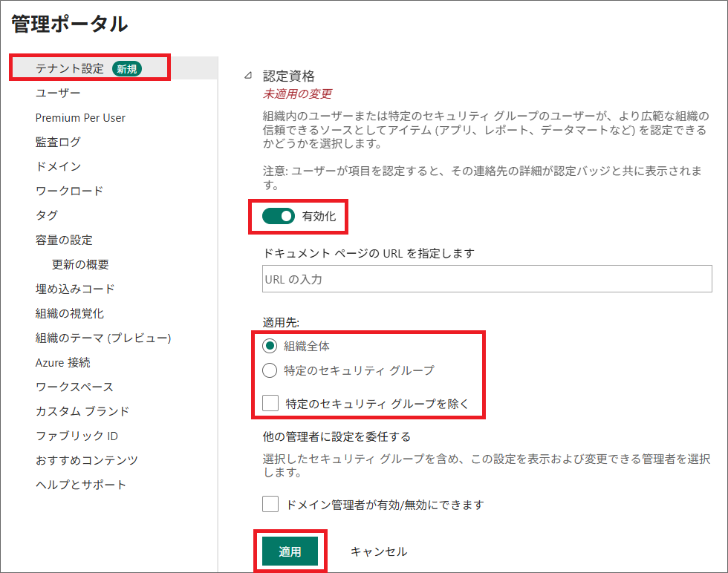This screenshot has width=728, height=573.
Task: Focus the URL の入力 text field
Action: click(487, 280)
